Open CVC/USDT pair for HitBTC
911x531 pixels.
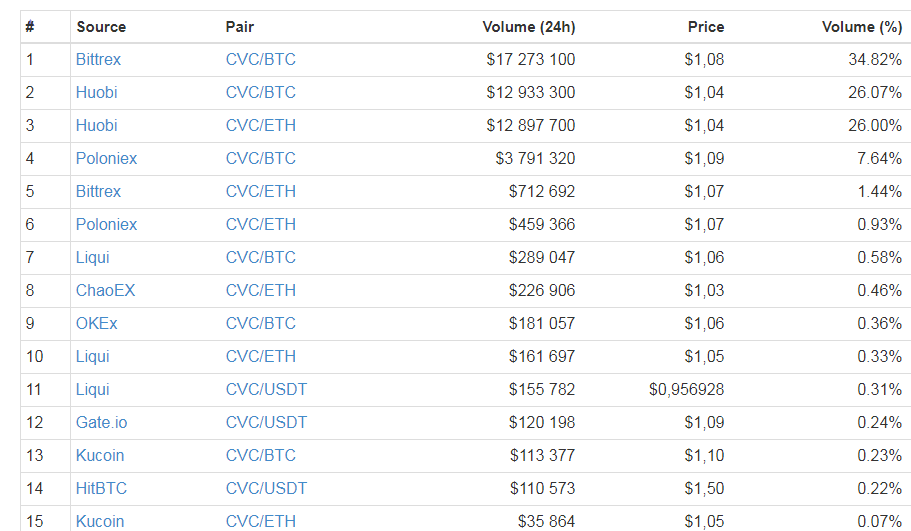coord(266,489)
